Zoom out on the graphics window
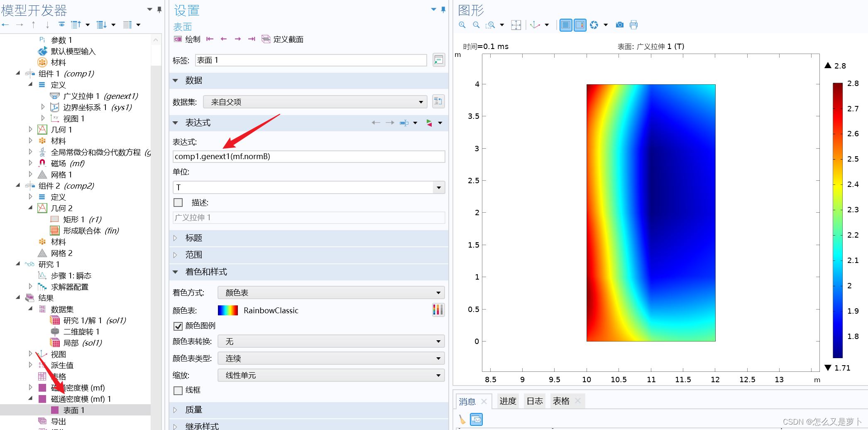Viewport: 868px width, 430px height. [476, 25]
